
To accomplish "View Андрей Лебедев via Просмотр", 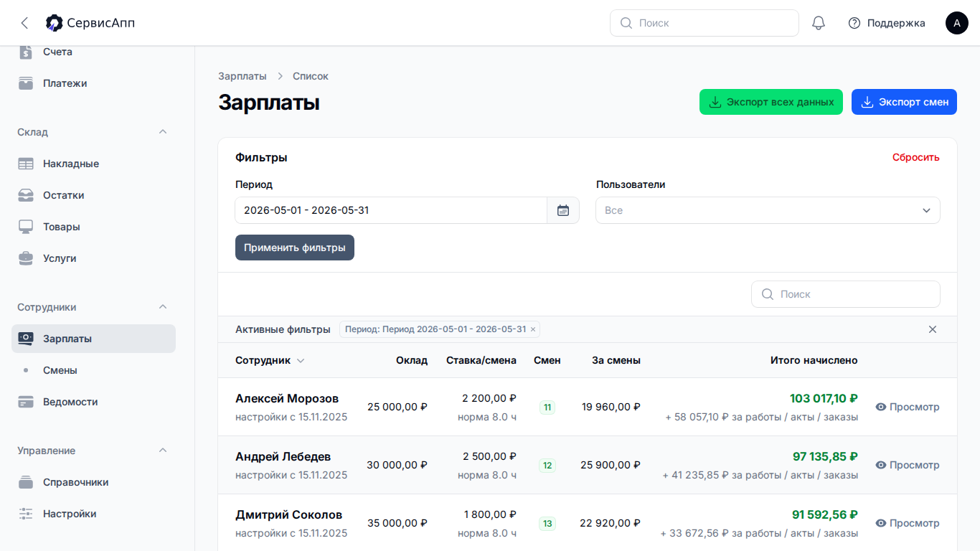I will click(907, 465).
